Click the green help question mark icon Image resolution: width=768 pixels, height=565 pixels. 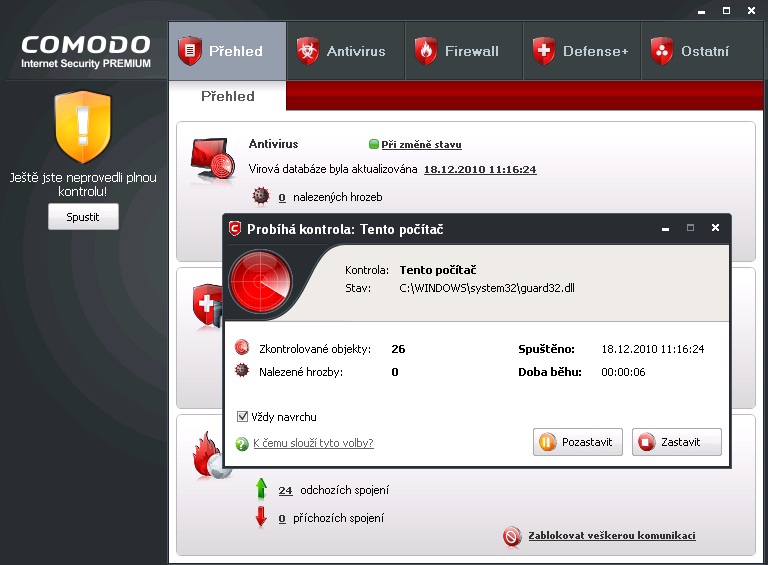(x=242, y=444)
